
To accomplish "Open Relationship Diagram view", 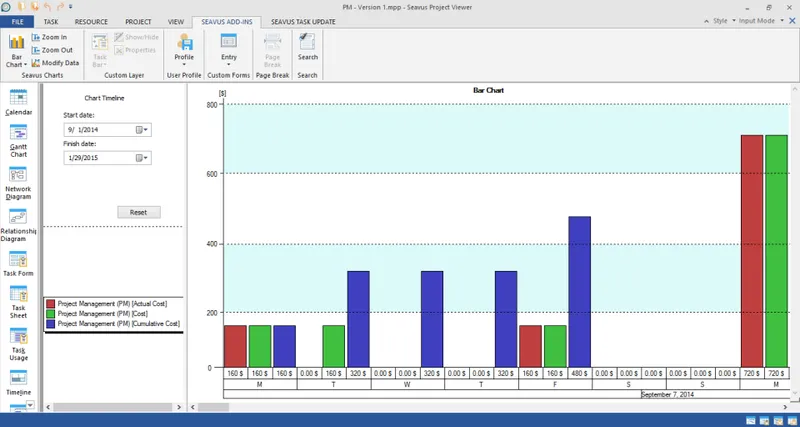I will pos(18,226).
